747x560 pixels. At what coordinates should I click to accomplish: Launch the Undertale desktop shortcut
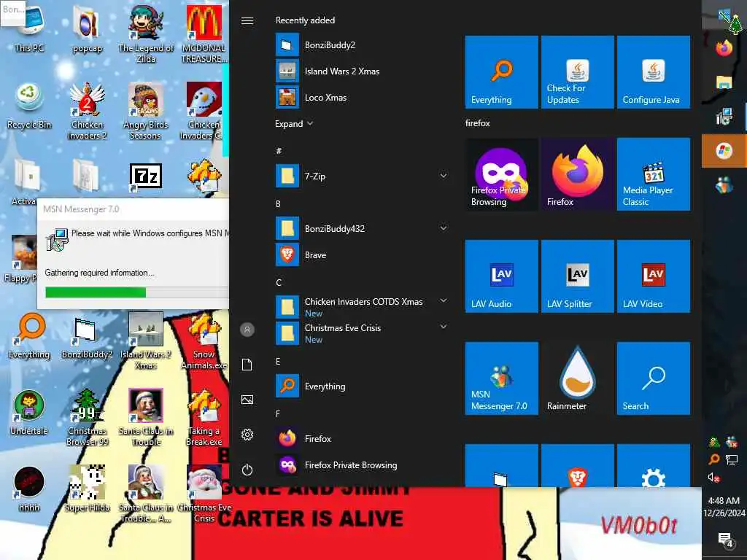pyautogui.click(x=29, y=413)
